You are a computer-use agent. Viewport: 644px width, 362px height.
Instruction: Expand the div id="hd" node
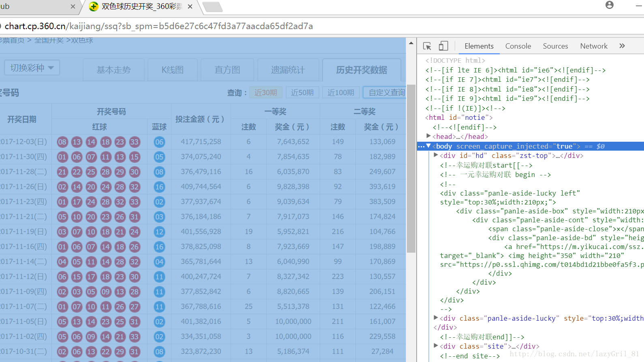(x=436, y=155)
